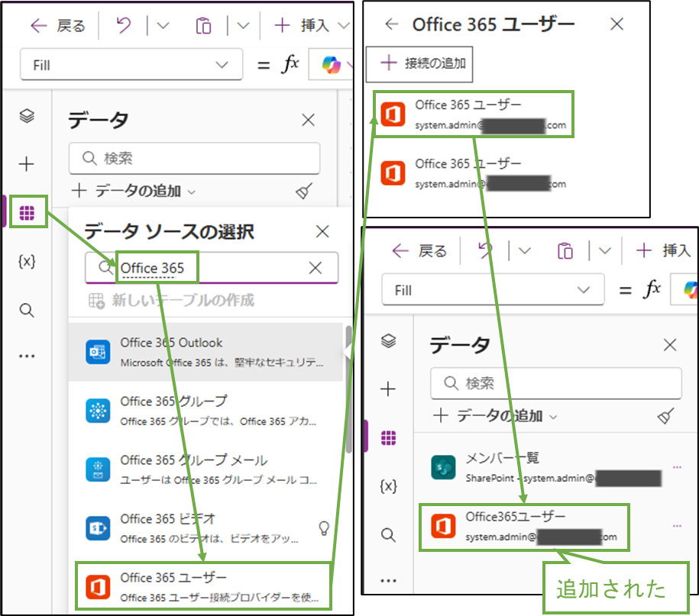Click the magnifier search icon in the left sidebar
The image size is (699, 616).
click(x=27, y=310)
